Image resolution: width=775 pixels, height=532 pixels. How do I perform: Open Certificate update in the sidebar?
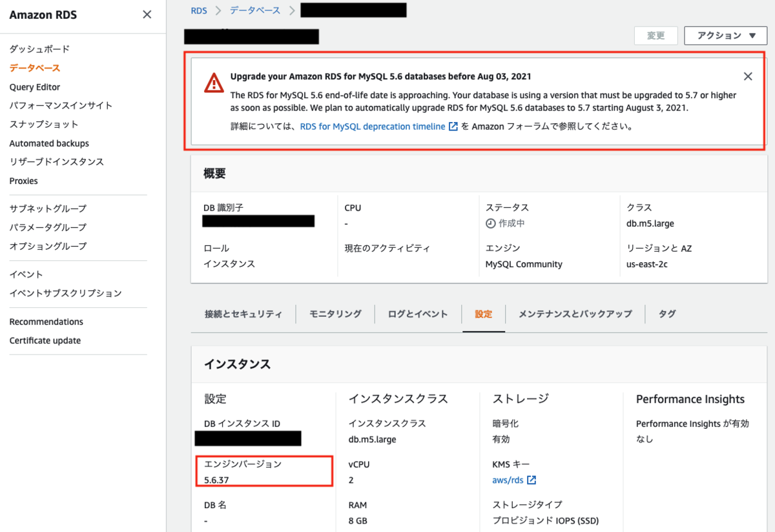(45, 340)
